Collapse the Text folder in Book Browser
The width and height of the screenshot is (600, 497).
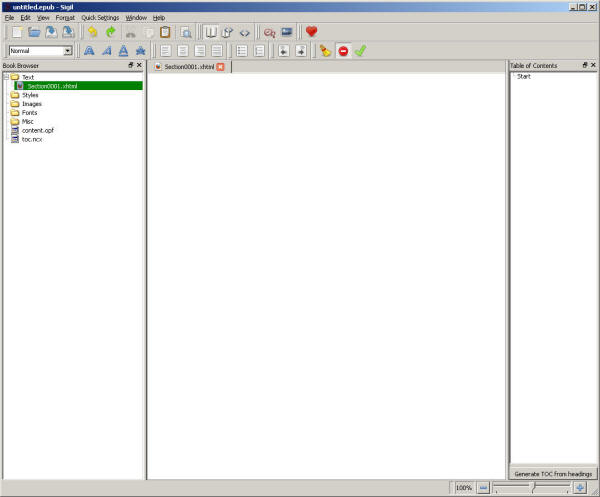6,77
